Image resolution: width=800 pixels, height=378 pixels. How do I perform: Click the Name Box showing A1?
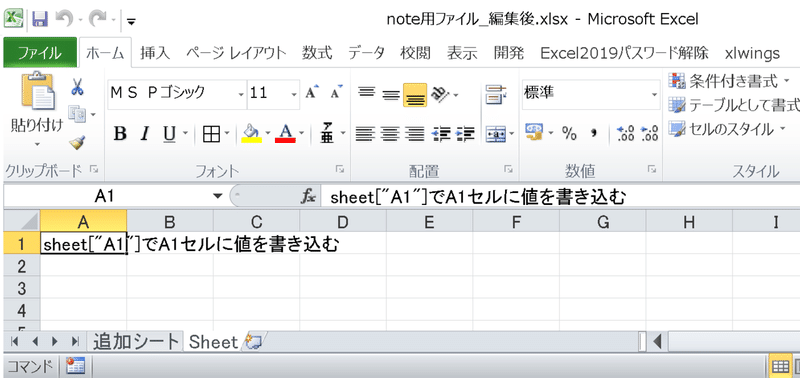(x=105, y=196)
